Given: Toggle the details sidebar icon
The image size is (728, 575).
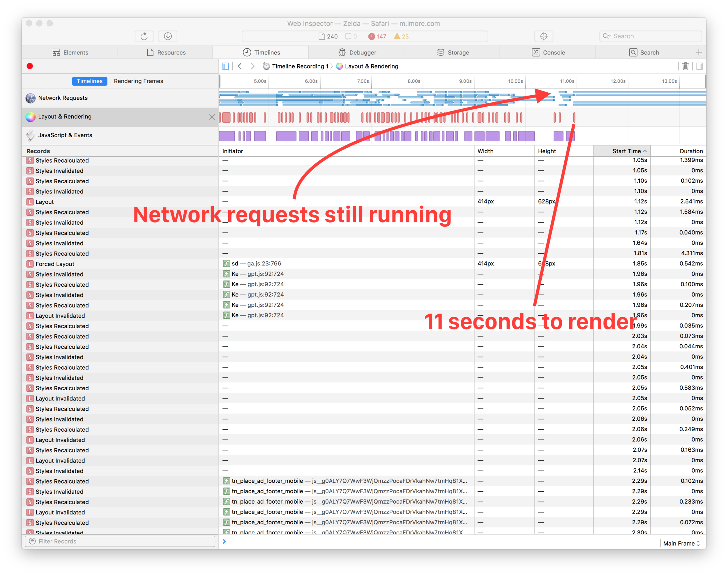Looking at the screenshot, I should pyautogui.click(x=699, y=66).
